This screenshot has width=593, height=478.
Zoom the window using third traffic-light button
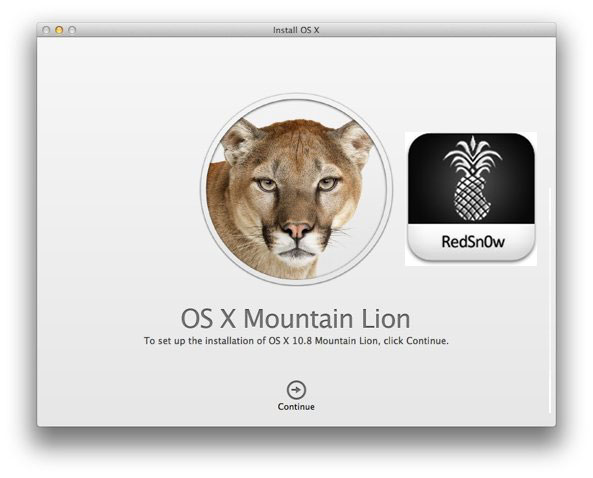click(x=72, y=30)
